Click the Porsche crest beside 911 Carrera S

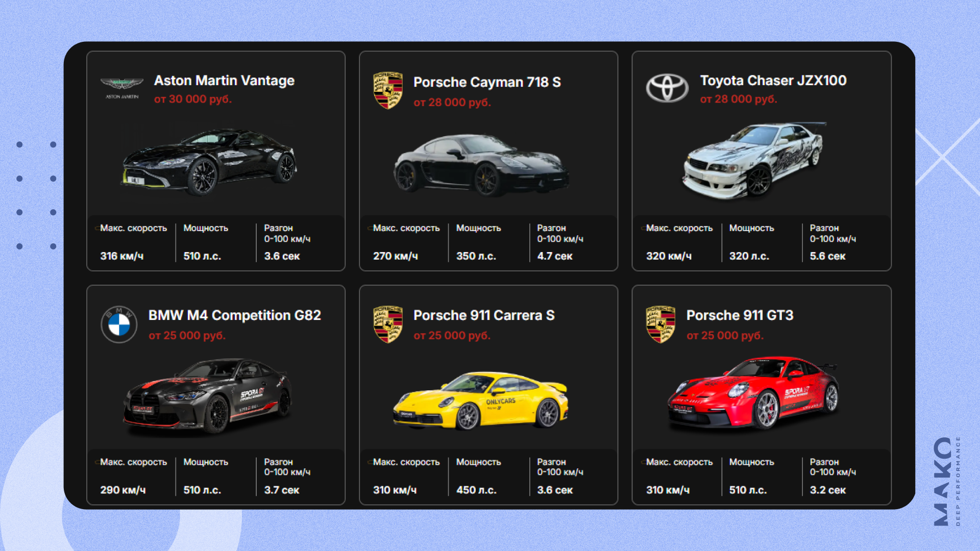pyautogui.click(x=388, y=324)
